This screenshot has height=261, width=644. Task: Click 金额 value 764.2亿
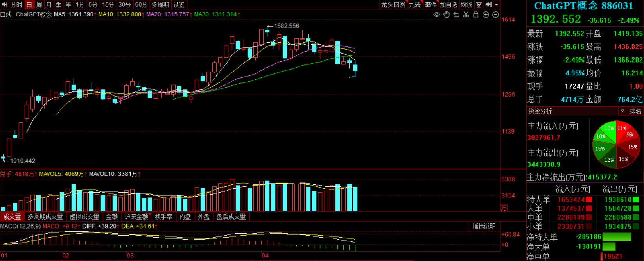630,100
